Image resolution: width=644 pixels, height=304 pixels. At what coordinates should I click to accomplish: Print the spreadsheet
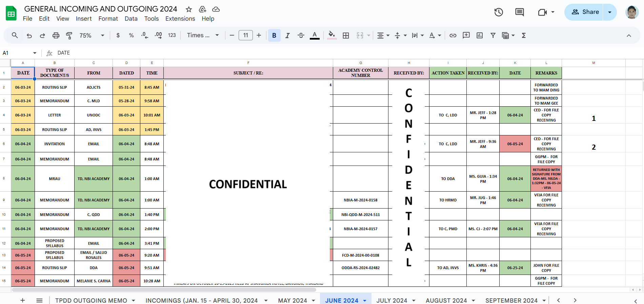click(x=56, y=35)
